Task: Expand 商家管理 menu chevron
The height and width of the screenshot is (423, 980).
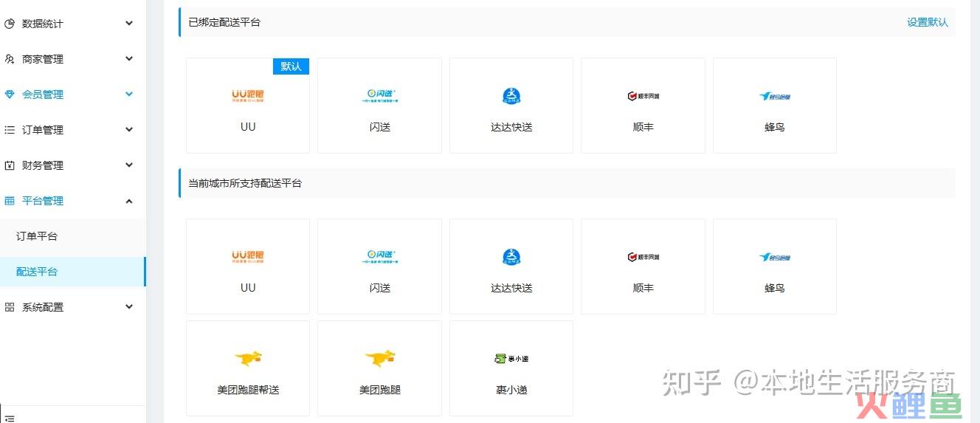Action: [x=129, y=59]
